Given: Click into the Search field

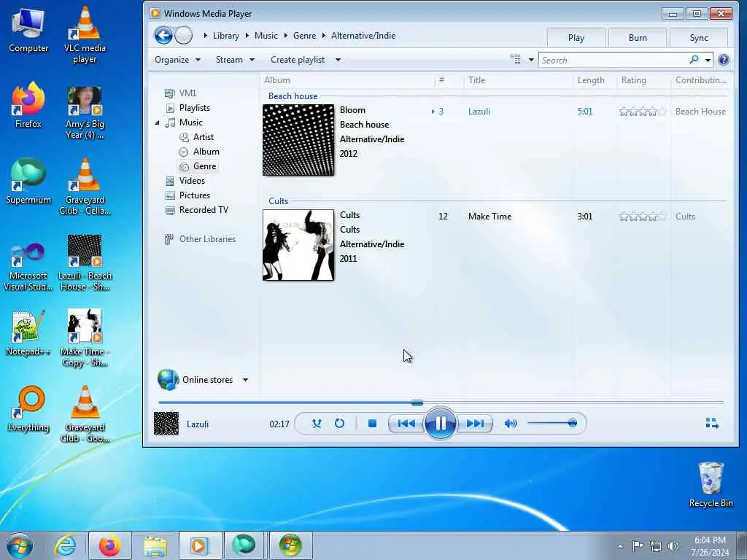Looking at the screenshot, I should coord(614,60).
